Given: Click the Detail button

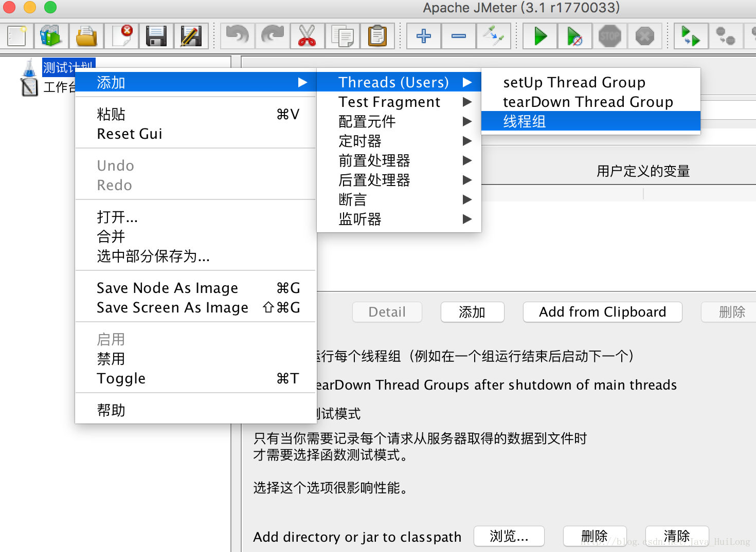Looking at the screenshot, I should coord(387,312).
